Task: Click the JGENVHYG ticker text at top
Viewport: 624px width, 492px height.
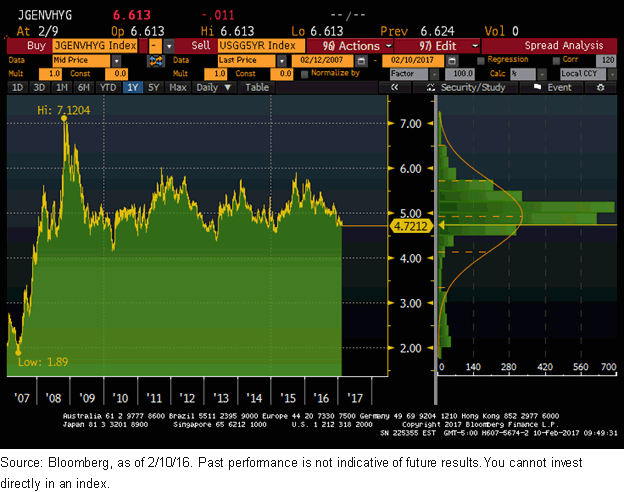Action: (45, 16)
